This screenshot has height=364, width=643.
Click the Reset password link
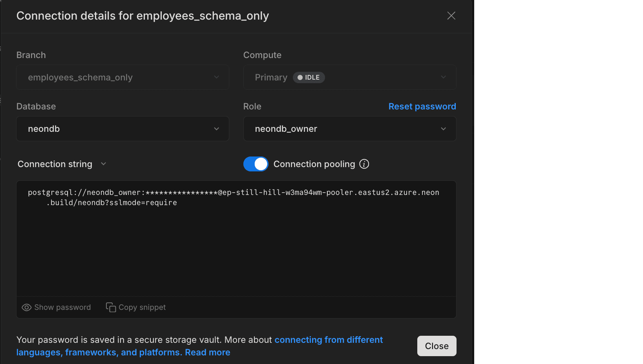coord(422,106)
